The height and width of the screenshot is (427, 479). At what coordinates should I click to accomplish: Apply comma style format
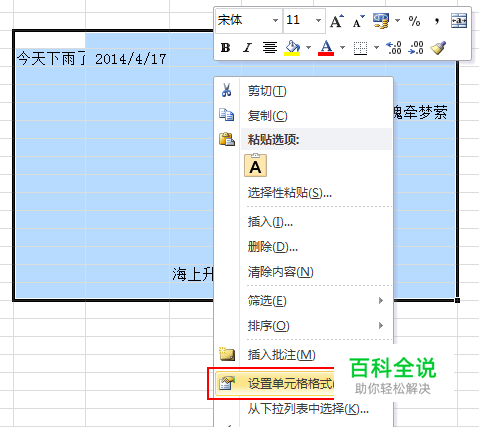pyautogui.click(x=437, y=21)
